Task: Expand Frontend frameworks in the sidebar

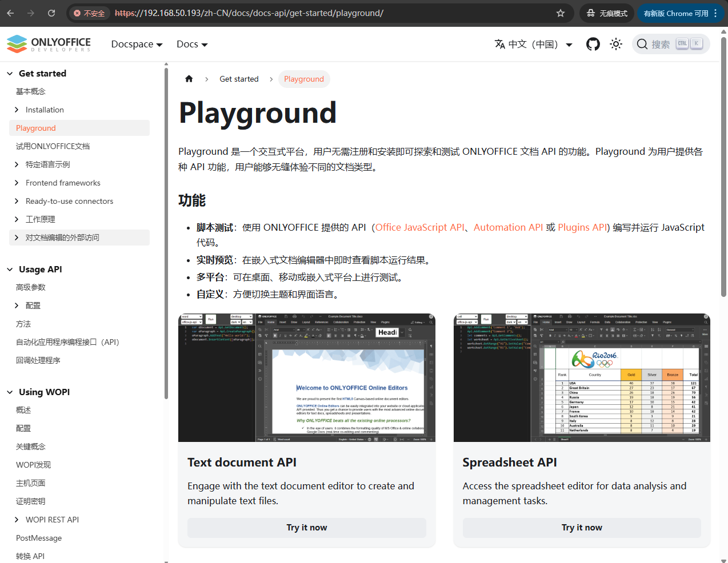Action: pyautogui.click(x=17, y=183)
